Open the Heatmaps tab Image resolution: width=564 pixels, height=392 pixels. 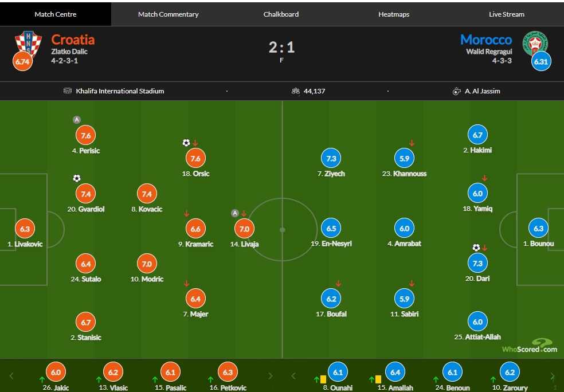(394, 14)
